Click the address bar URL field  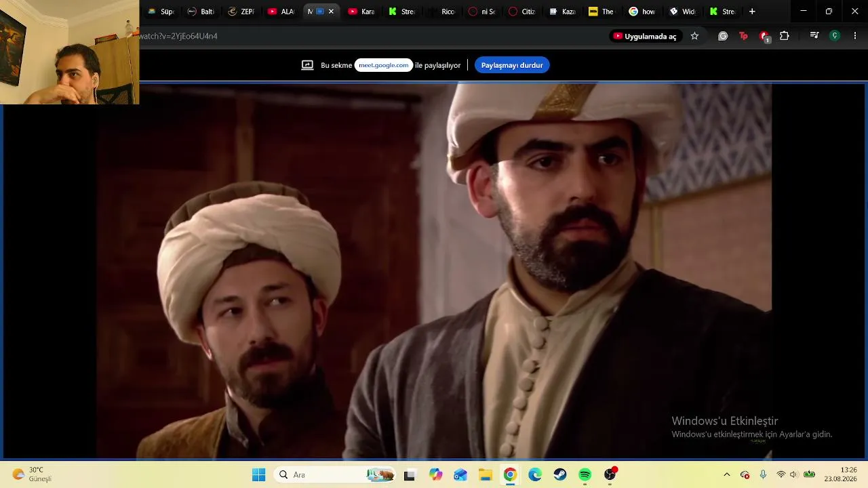[x=373, y=36]
